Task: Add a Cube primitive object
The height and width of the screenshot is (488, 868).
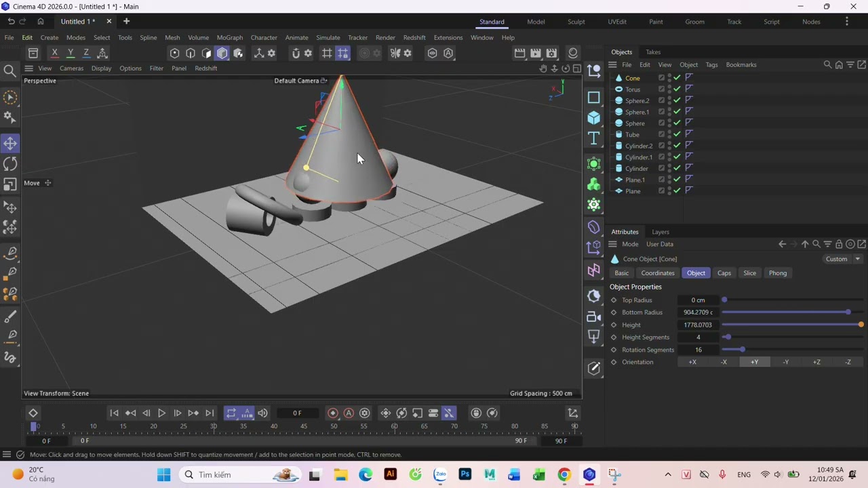Action: click(x=594, y=118)
